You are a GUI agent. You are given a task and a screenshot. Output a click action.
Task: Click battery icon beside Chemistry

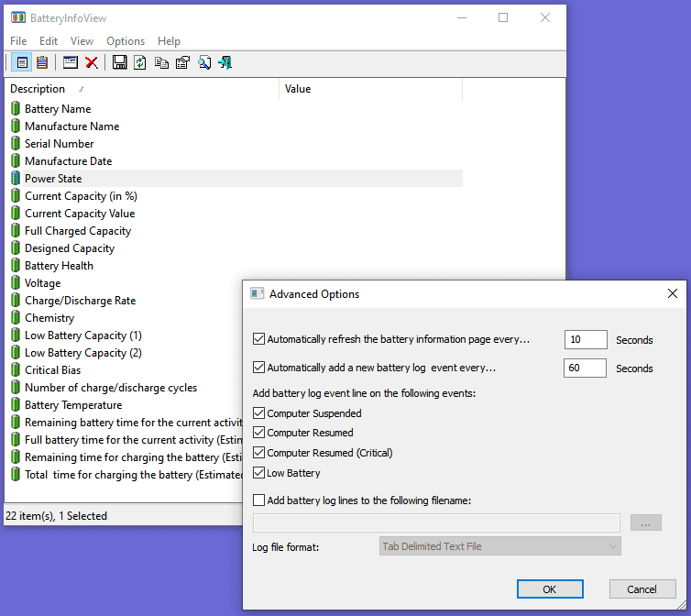[x=16, y=317]
